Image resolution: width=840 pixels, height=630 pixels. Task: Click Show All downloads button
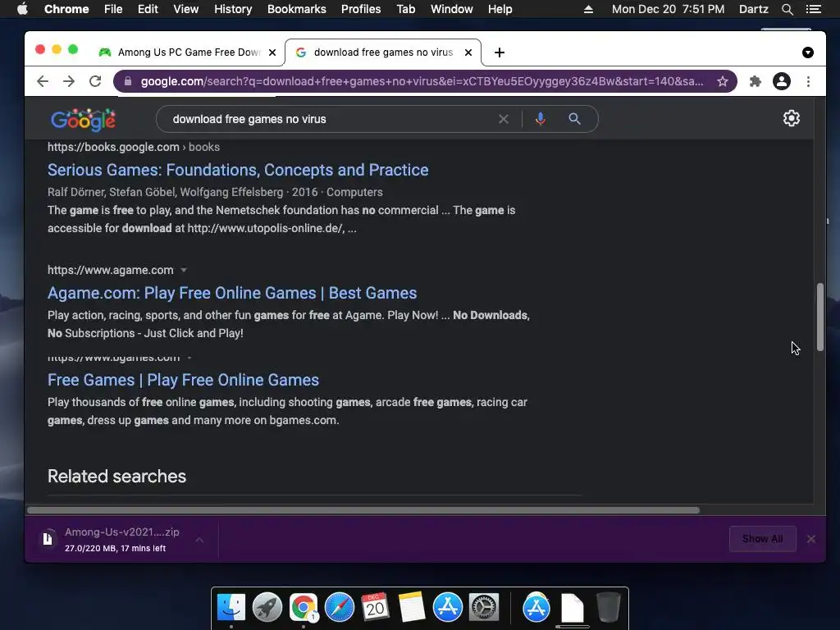pyautogui.click(x=762, y=539)
